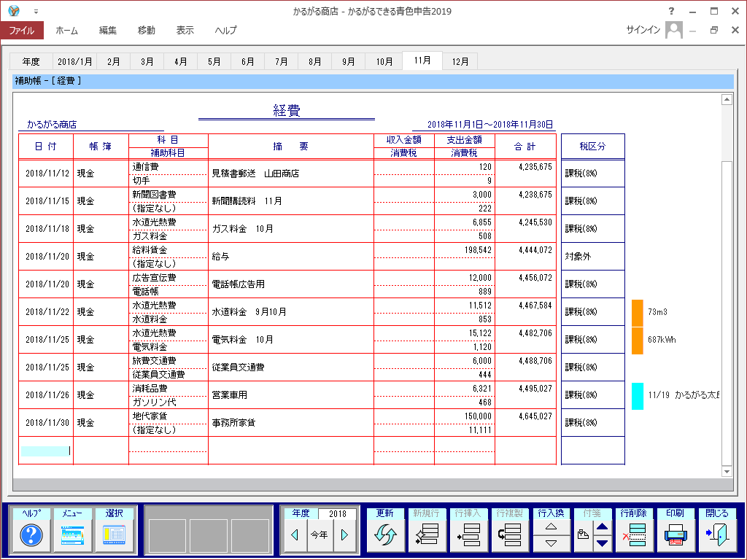This screenshot has width=747, height=560.
Task: Open the ホーム ribbon tab
Action: point(66,30)
